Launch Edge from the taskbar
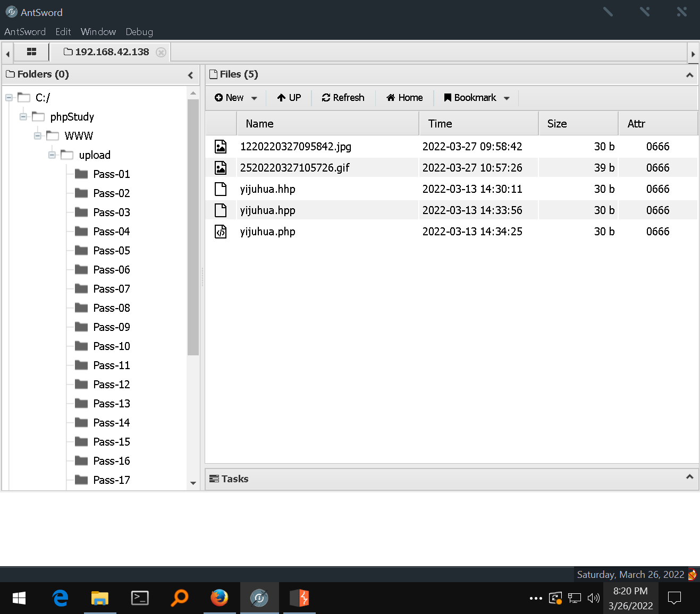Screen dimensions: 700x614 pos(60,598)
